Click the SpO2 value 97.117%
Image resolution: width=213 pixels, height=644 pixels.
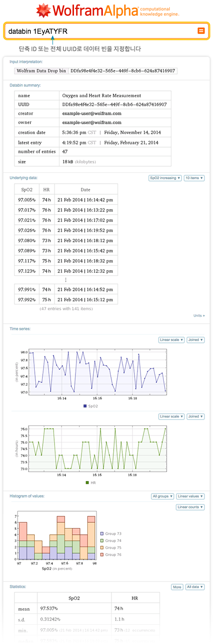click(x=27, y=261)
